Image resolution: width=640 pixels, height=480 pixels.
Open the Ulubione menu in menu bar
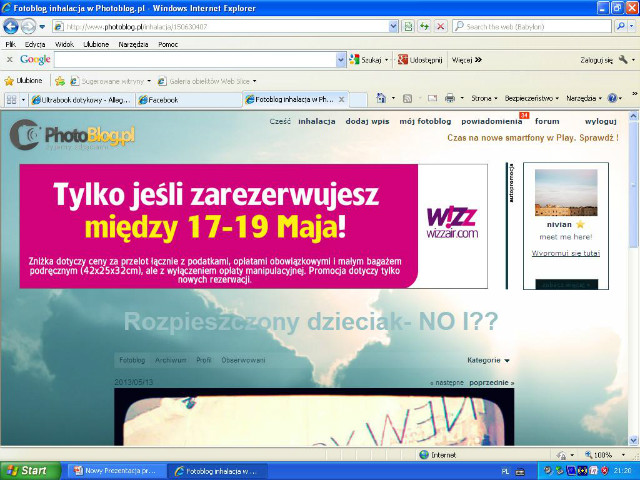pyautogui.click(x=96, y=44)
